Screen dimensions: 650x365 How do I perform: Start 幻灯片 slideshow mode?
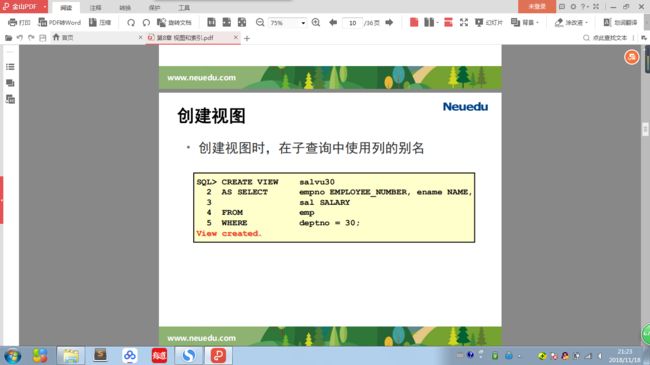coord(489,22)
